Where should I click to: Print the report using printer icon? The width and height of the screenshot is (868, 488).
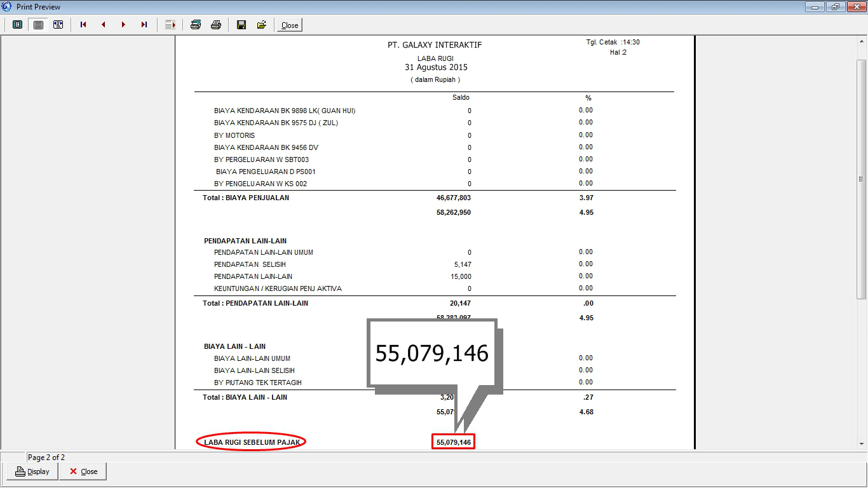pyautogui.click(x=216, y=25)
